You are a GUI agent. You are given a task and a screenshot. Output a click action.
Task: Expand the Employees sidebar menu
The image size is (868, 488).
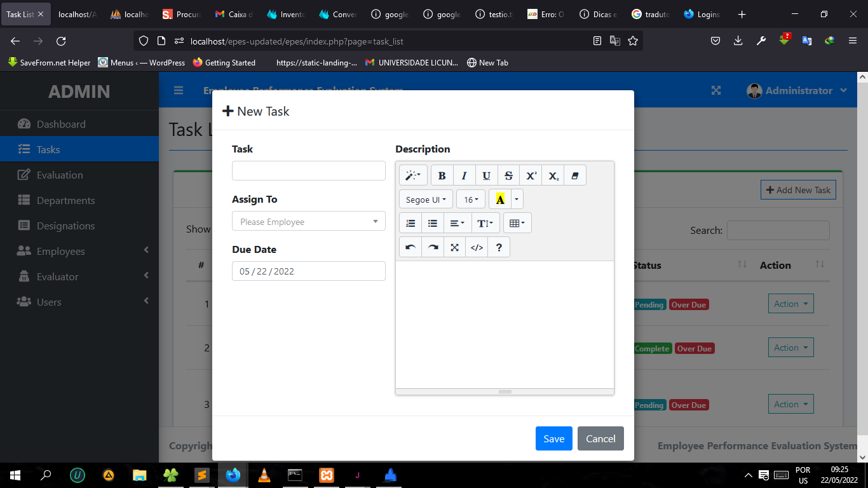click(x=79, y=251)
